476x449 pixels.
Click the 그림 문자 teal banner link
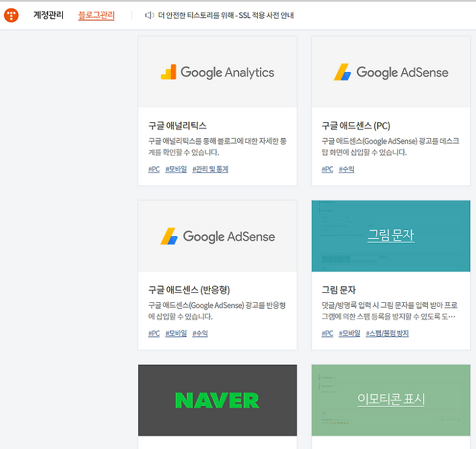(x=391, y=235)
